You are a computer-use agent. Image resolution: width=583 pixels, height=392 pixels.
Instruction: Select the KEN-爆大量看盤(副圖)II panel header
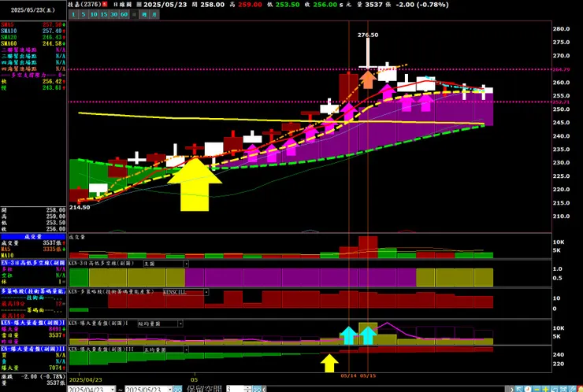(x=33, y=349)
